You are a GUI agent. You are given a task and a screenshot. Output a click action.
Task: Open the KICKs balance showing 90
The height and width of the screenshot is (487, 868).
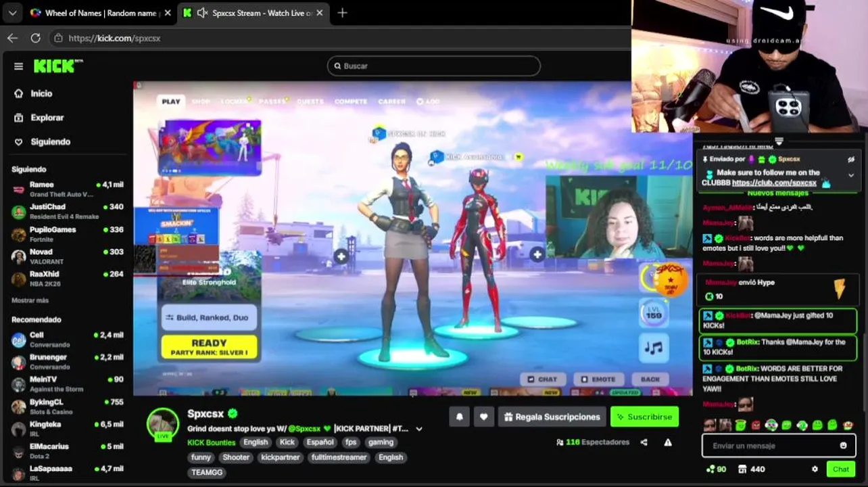point(716,469)
